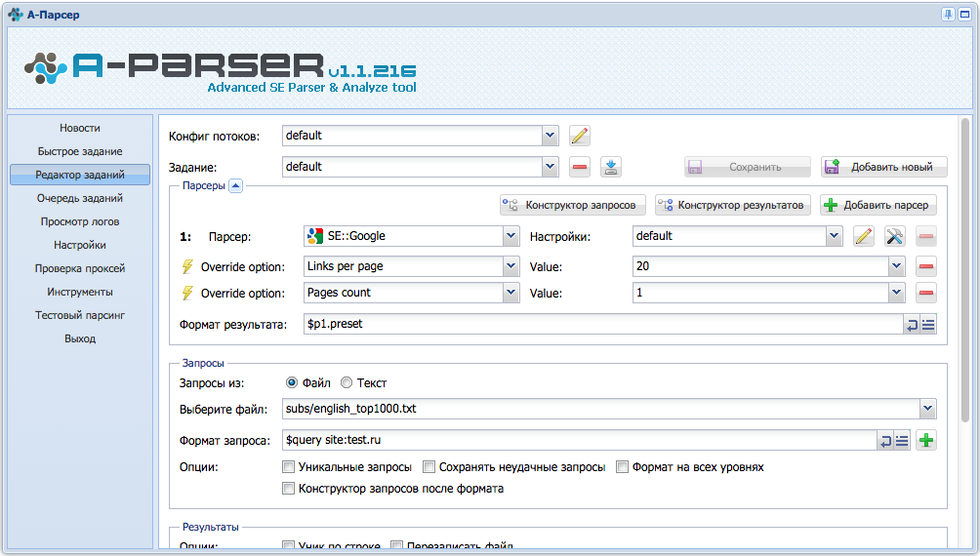This screenshot has width=980, height=556.
Task: Click A-Parser logo in header
Action: pyautogui.click(x=220, y=71)
